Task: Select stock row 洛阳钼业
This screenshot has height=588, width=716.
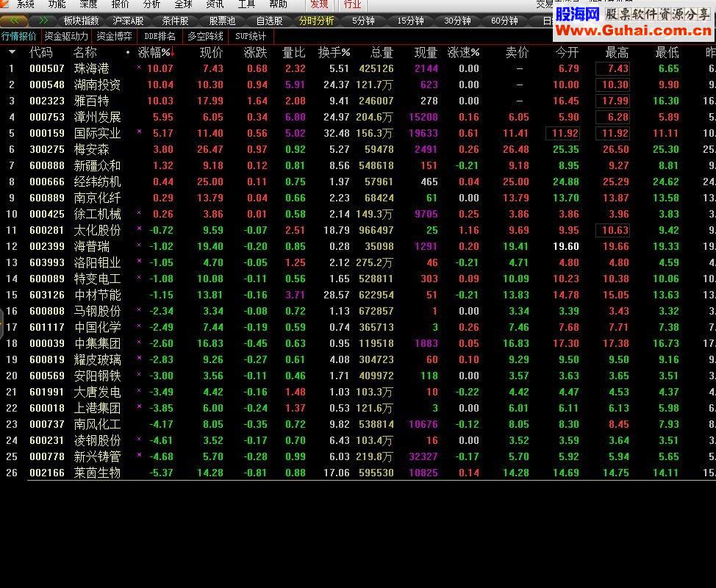Action: pyautogui.click(x=358, y=262)
